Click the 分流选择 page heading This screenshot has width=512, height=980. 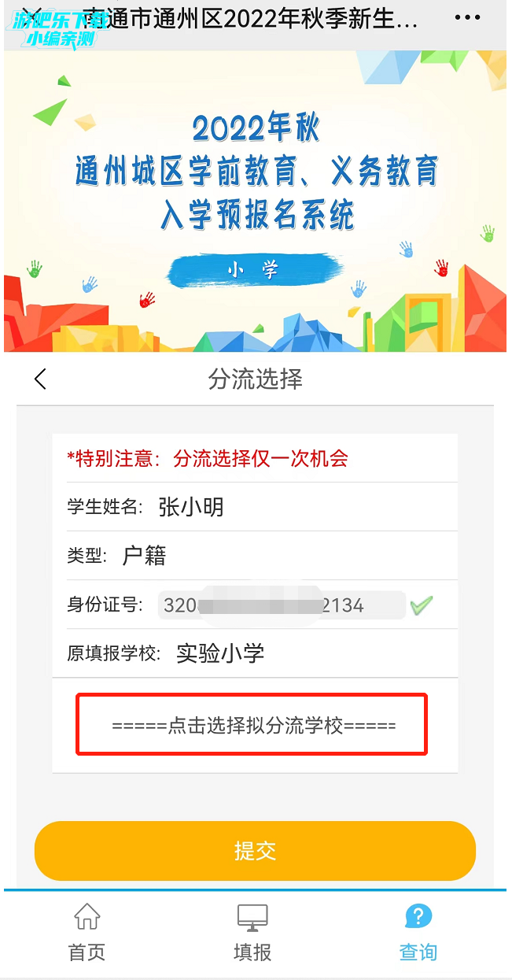(255, 379)
